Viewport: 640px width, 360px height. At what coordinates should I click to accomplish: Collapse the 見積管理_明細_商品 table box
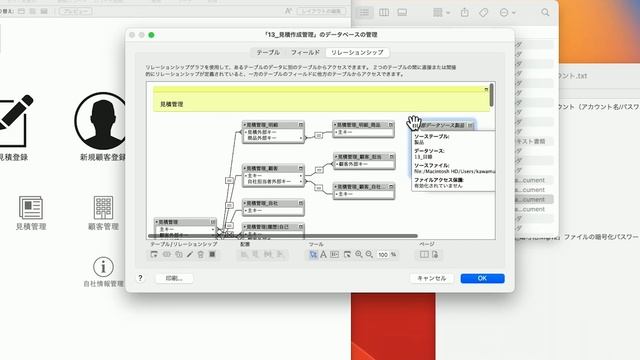pyautogui.click(x=391, y=124)
